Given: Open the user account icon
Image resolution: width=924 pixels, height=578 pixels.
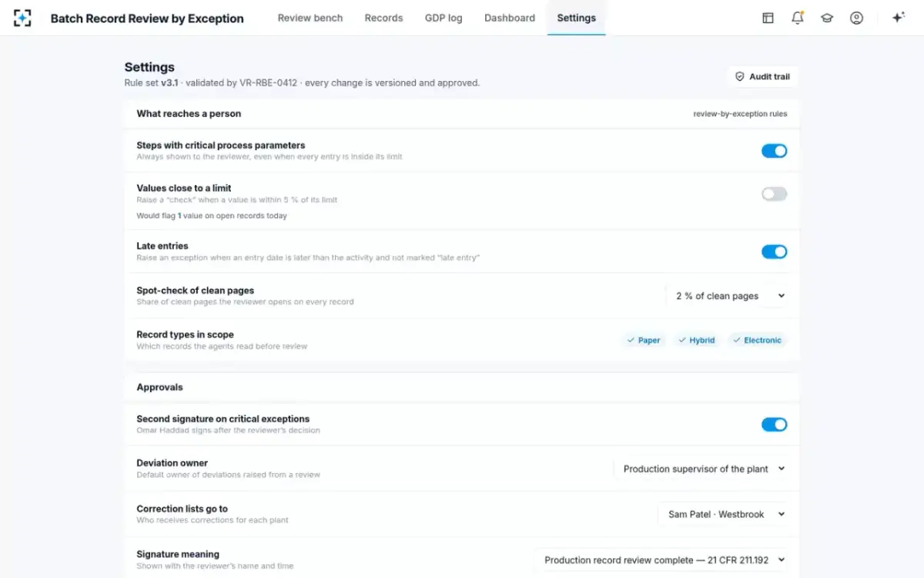Looking at the screenshot, I should 856,18.
